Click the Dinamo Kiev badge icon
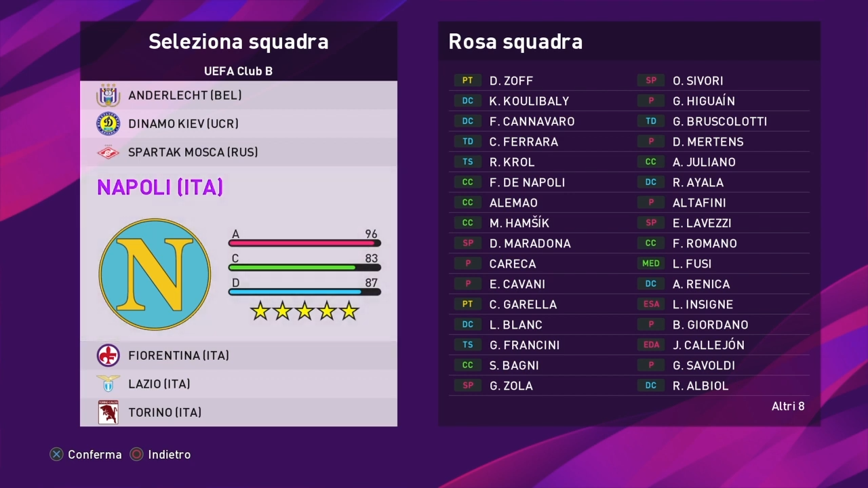Image resolution: width=868 pixels, height=488 pixels. point(108,123)
